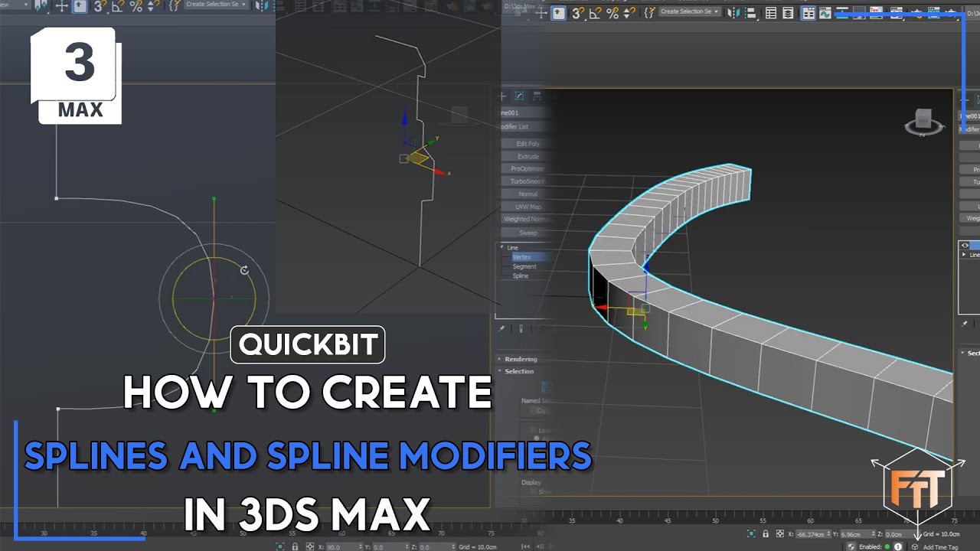This screenshot has height=551, width=980.
Task: Click the Extrude modifier button
Action: coord(528,156)
